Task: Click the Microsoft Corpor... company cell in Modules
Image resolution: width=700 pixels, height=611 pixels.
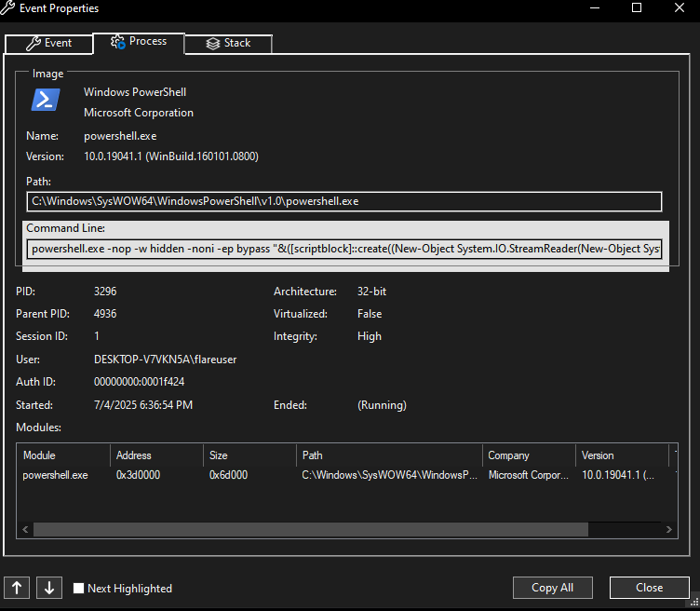Action: point(528,475)
